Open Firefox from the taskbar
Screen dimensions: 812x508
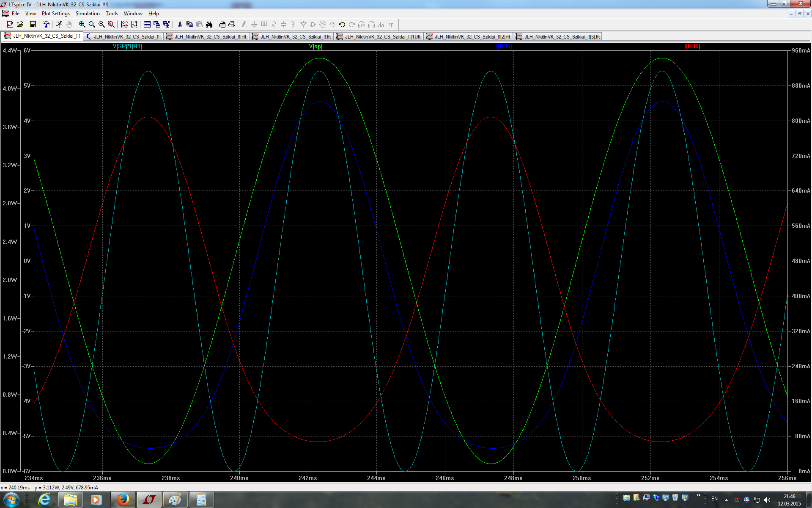pyautogui.click(x=123, y=500)
